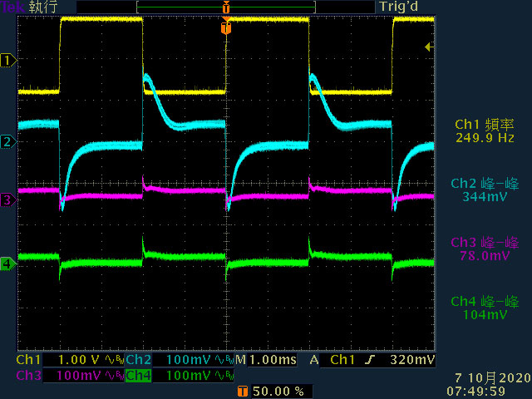
Task: Click the date 7 10月 2020
Action: pyautogui.click(x=493, y=377)
